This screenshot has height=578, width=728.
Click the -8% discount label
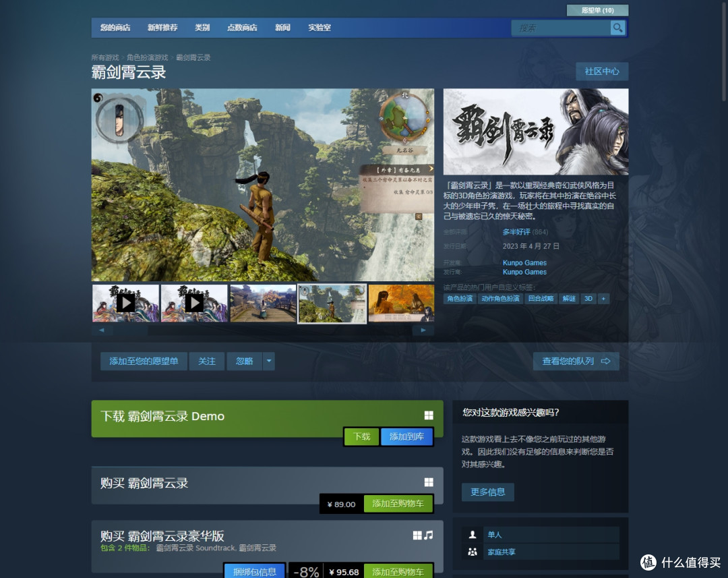307,572
